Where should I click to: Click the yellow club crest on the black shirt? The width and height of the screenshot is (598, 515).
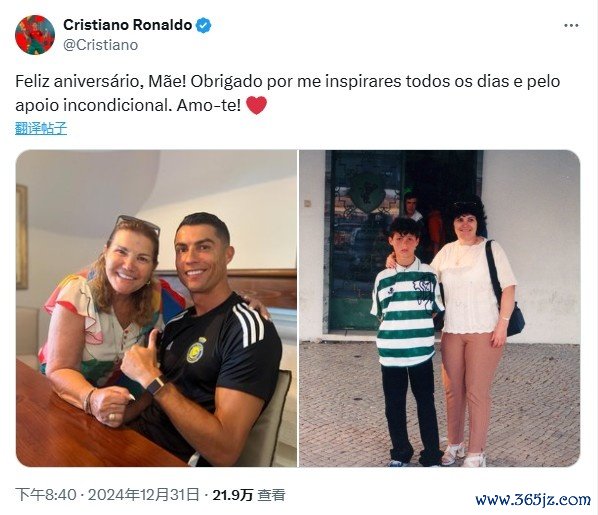(196, 350)
